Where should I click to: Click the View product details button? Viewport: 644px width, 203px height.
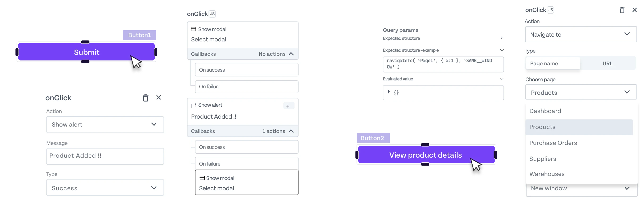click(x=425, y=155)
